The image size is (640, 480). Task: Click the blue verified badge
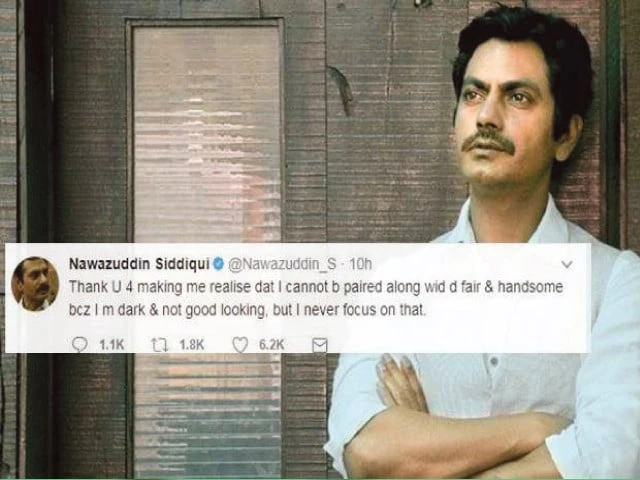click(x=219, y=264)
